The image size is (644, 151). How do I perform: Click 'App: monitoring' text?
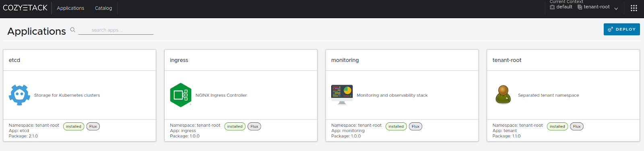[348, 131]
